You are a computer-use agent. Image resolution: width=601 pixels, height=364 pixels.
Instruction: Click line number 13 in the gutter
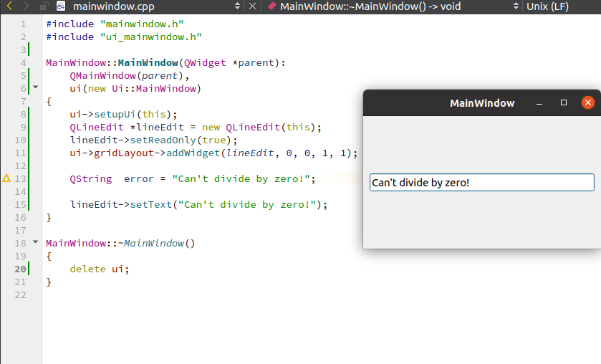[x=20, y=178]
